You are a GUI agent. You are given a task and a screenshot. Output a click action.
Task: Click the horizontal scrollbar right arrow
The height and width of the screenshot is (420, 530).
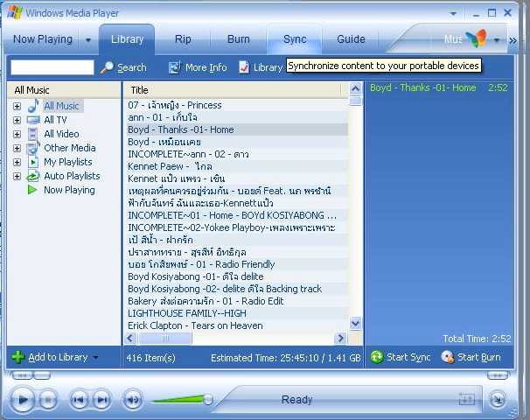tap(340, 338)
